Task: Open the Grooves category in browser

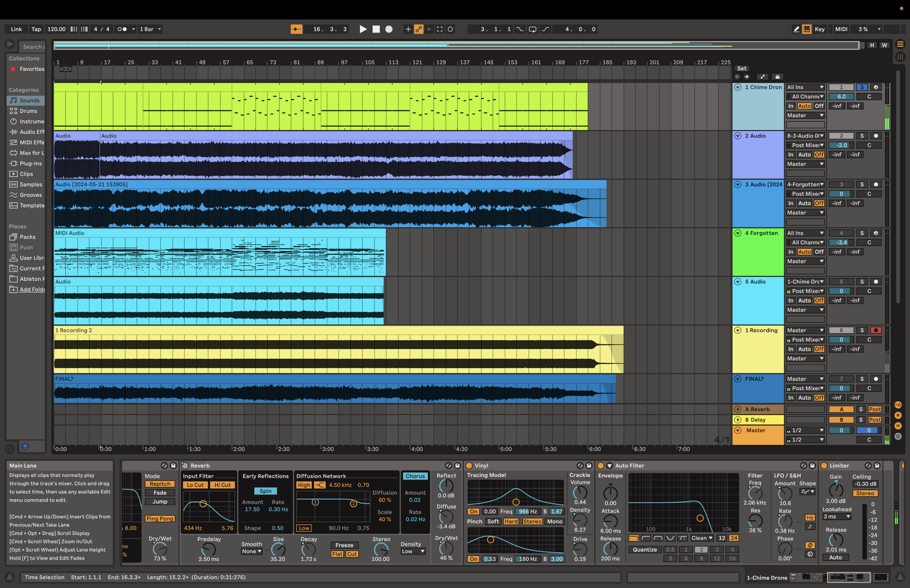Action: 26,195
